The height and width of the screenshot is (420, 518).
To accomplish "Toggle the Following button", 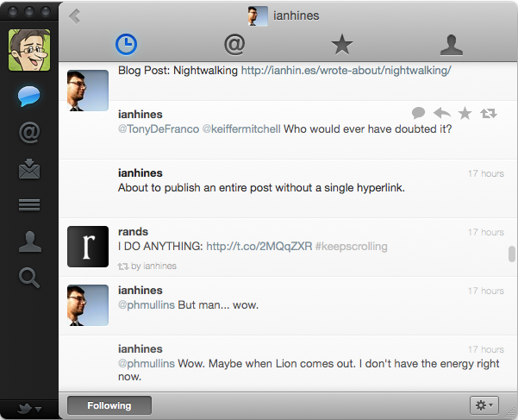I will point(109,405).
